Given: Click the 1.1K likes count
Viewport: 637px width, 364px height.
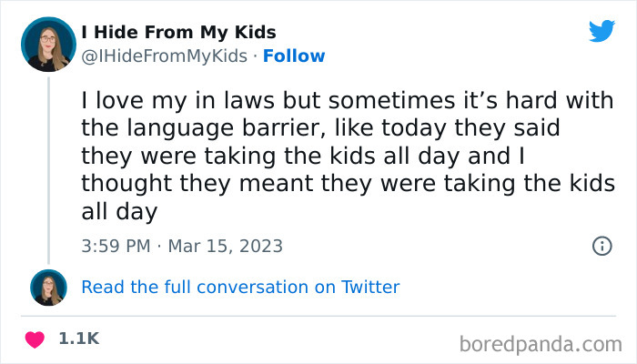Looking at the screenshot, I should [78, 339].
